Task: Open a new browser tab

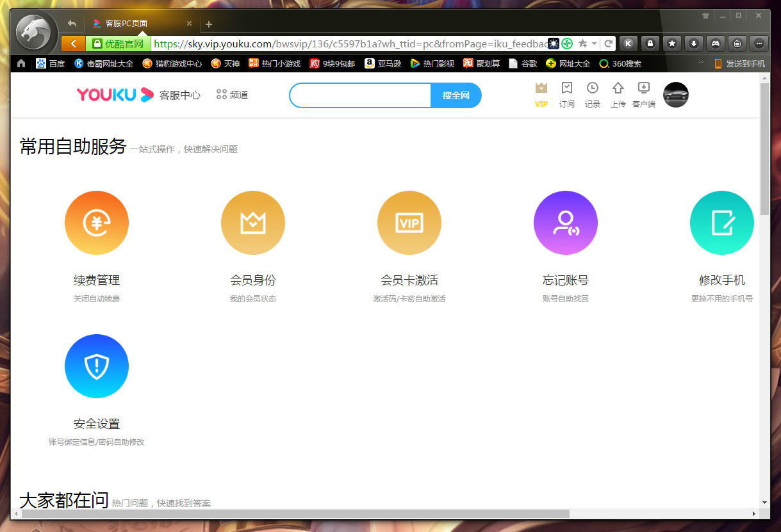Action: pyautogui.click(x=209, y=24)
